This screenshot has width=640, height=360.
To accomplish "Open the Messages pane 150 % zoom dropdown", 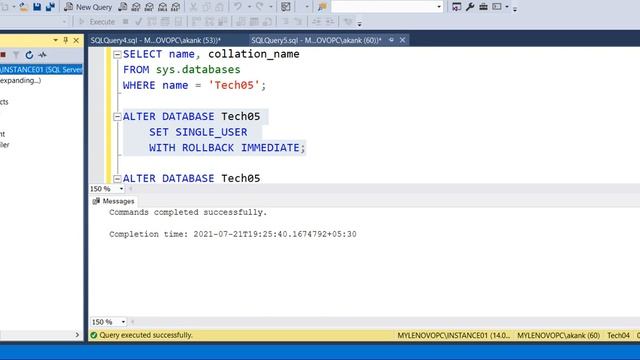I will coord(123,322).
